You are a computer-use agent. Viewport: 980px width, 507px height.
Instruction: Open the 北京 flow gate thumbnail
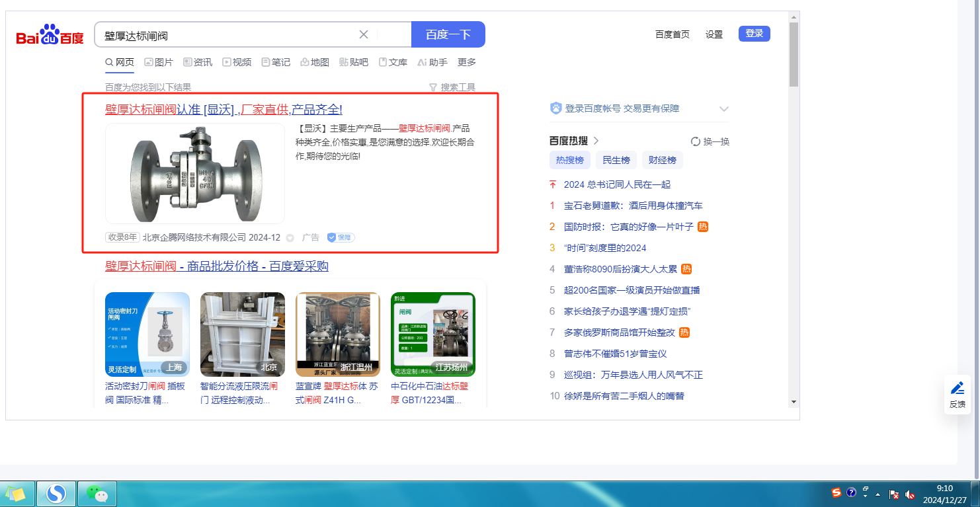pos(243,334)
